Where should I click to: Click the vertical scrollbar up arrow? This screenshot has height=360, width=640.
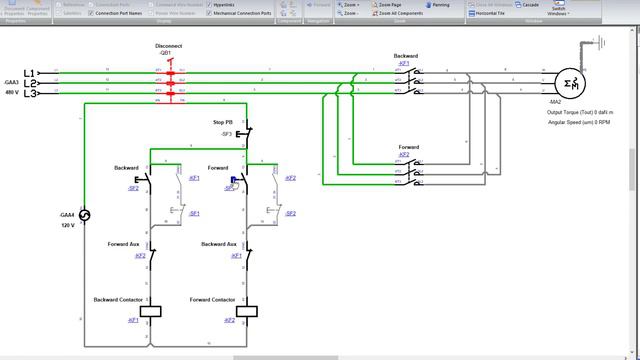coord(632,30)
